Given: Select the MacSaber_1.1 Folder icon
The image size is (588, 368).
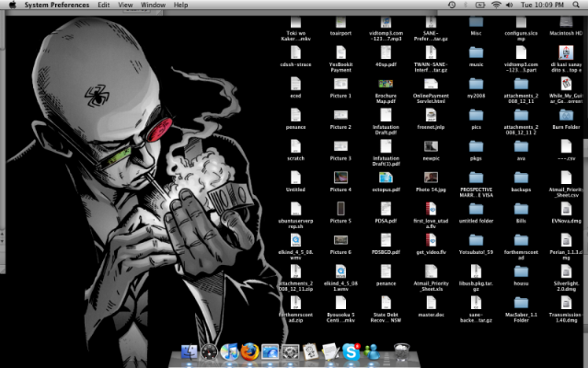Looking at the screenshot, I should (521, 303).
